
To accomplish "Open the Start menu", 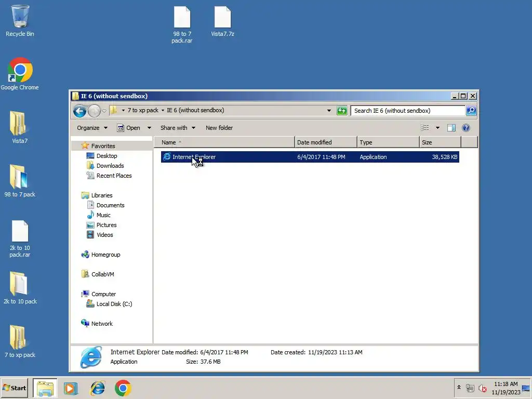I will (14, 388).
